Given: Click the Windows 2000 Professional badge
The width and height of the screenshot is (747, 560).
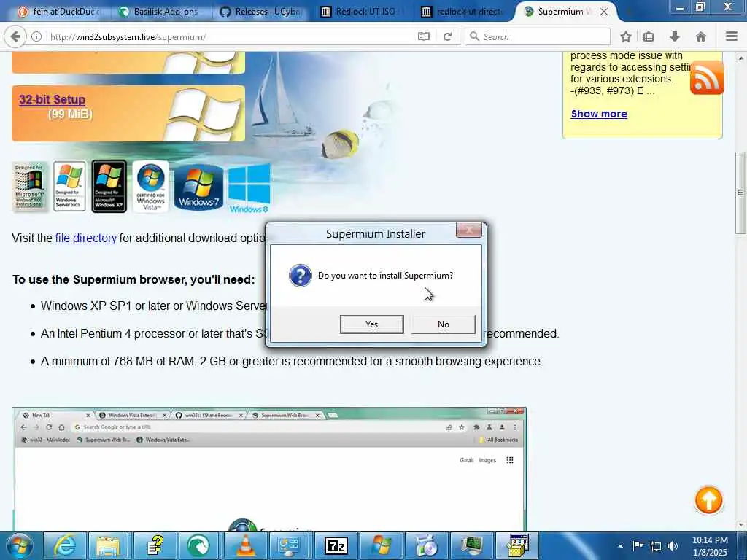Looking at the screenshot, I should 29,187.
